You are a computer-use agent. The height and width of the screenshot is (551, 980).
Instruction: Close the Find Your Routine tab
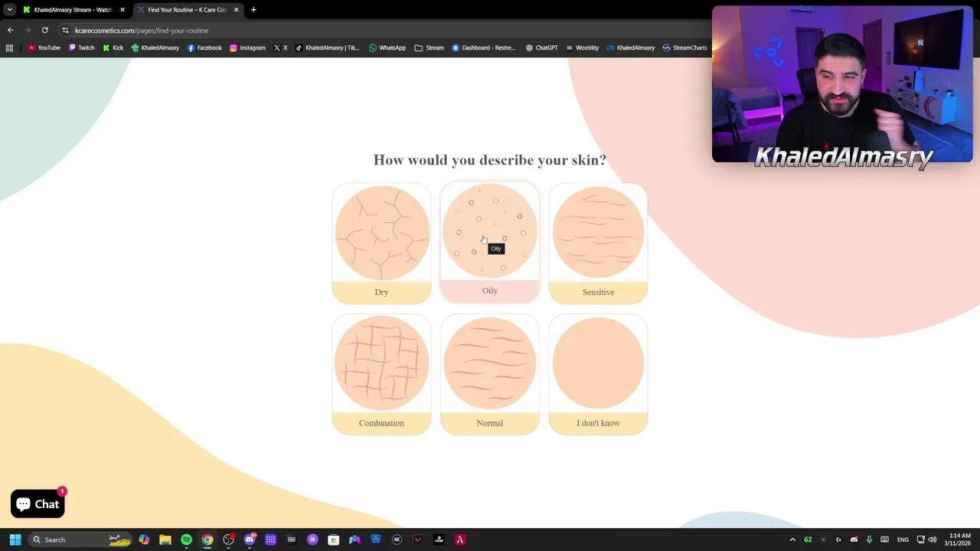[236, 10]
